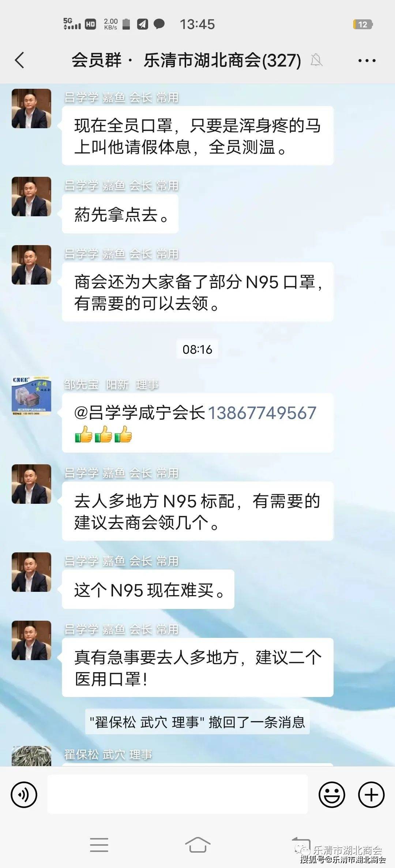Open avatar beside 全员口罩 message
The image size is (395, 868).
(31, 108)
